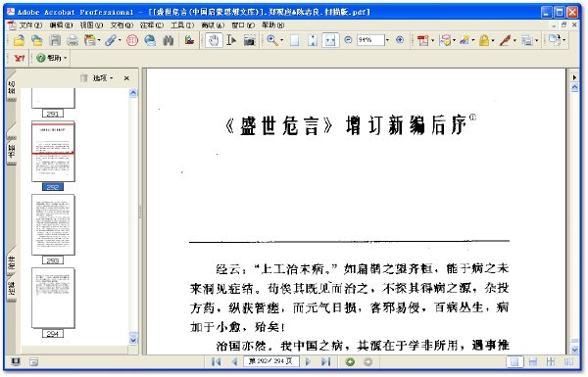588x377 pixels.
Task: Go to last page button
Action: (x=326, y=361)
